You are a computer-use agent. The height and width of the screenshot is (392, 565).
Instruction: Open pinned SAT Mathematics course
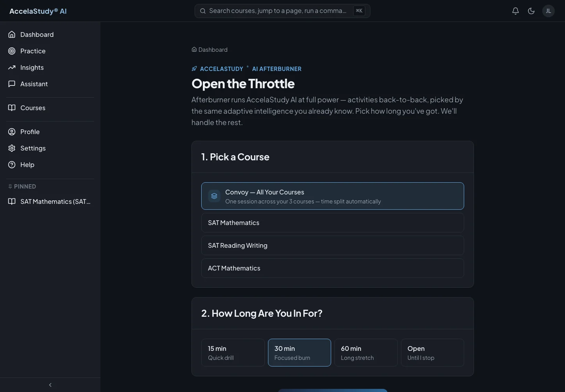(50, 201)
